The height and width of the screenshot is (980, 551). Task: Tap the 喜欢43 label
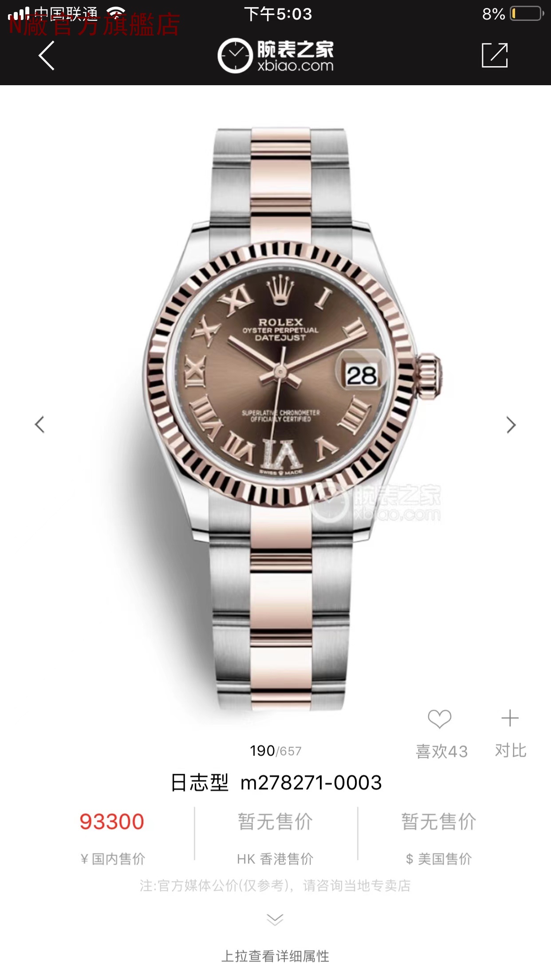pos(442,751)
